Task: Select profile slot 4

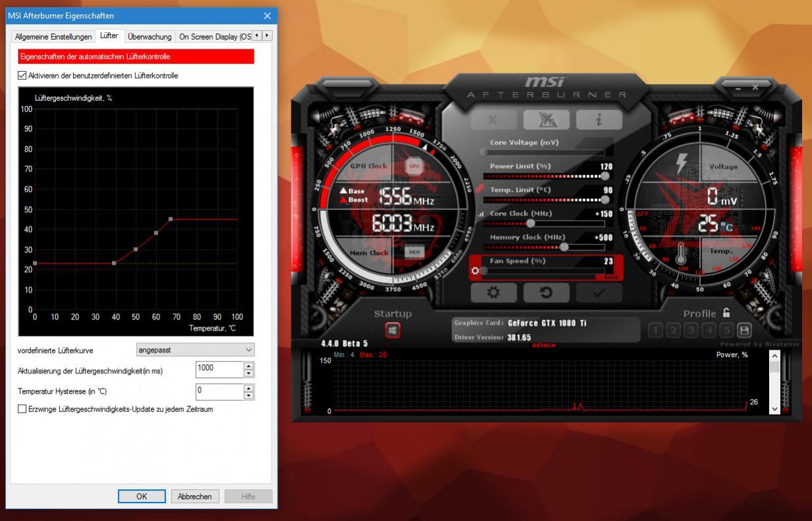Action: [x=709, y=331]
